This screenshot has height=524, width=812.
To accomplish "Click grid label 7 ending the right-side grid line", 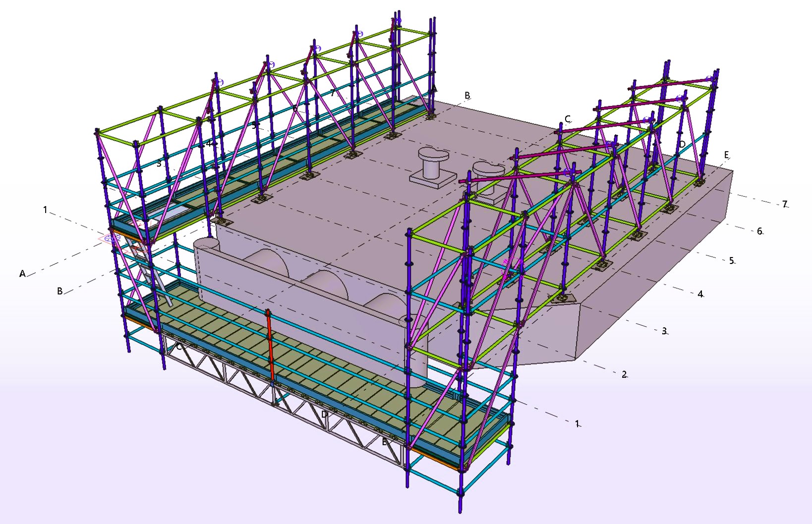I will tap(784, 204).
